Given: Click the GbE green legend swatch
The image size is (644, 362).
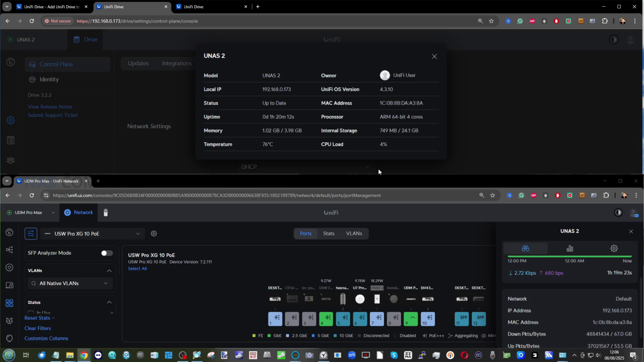Looking at the screenshot, I should click(x=269, y=336).
